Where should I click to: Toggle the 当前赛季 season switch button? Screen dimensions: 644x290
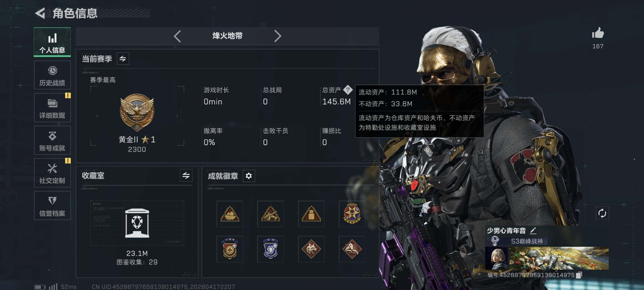tap(123, 58)
